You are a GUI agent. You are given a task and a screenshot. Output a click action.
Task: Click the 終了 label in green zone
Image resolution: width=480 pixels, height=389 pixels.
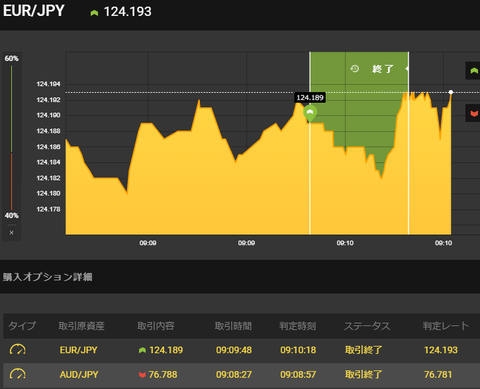coord(383,69)
